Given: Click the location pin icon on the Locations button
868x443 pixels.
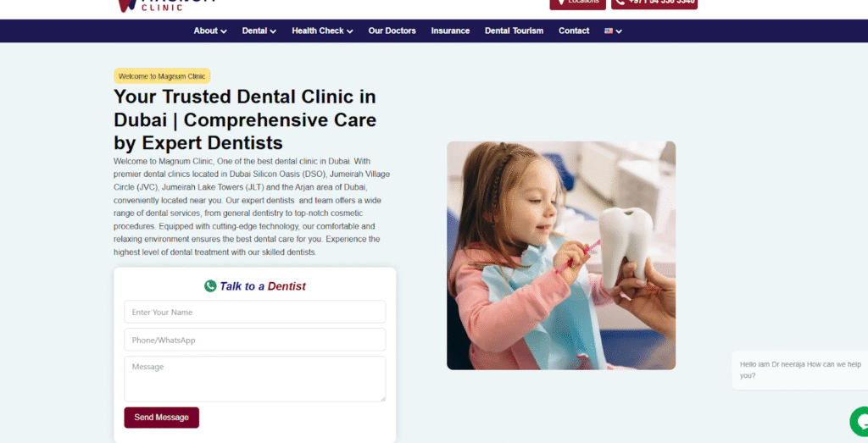Looking at the screenshot, I should [561, 3].
